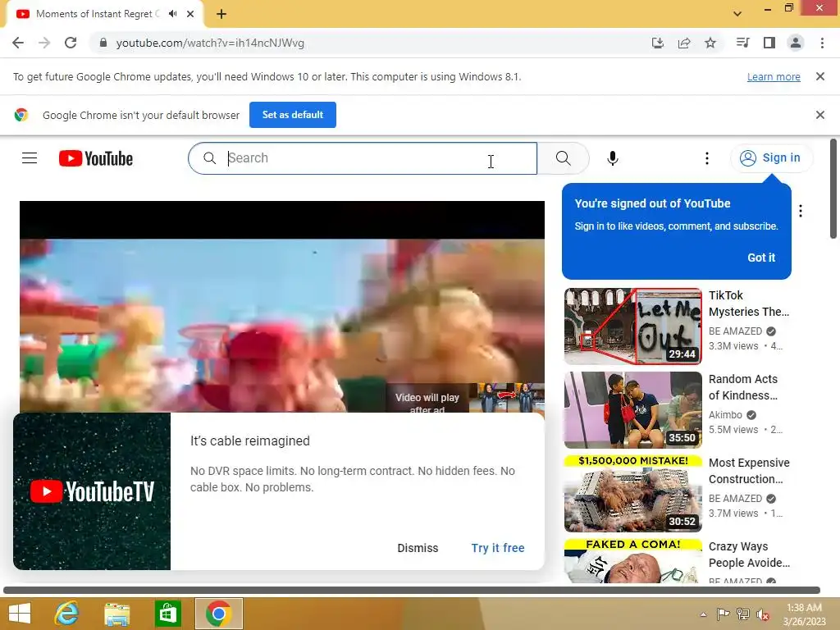Image resolution: width=840 pixels, height=630 pixels.
Task: Open Random Acts of Kindness thumbnail
Action: [x=632, y=410]
